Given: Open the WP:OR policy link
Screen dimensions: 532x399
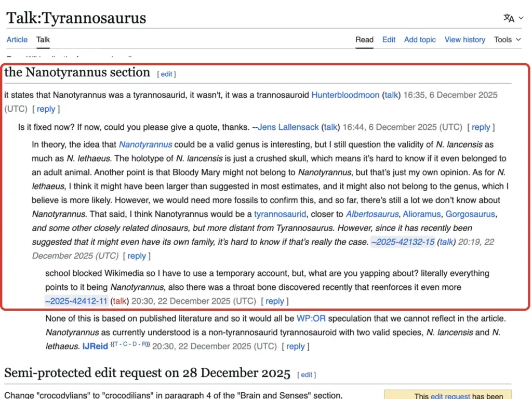Looking at the screenshot, I should click(x=311, y=318).
